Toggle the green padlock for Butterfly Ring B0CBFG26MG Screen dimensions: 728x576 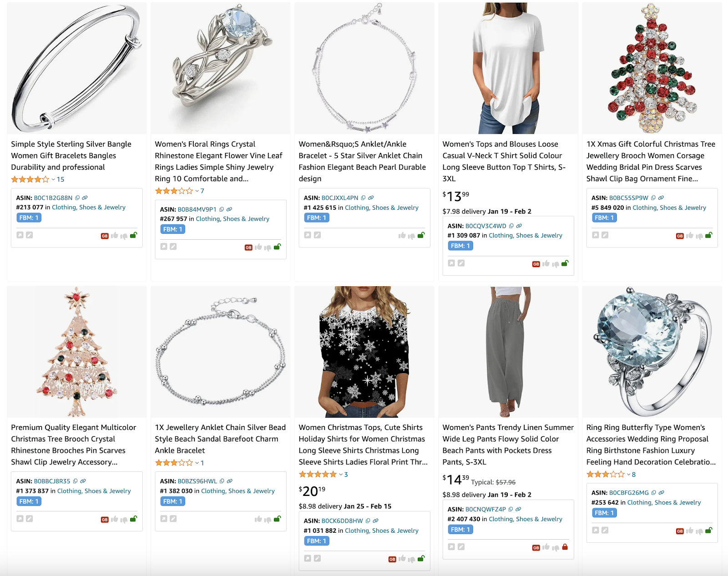pos(708,531)
